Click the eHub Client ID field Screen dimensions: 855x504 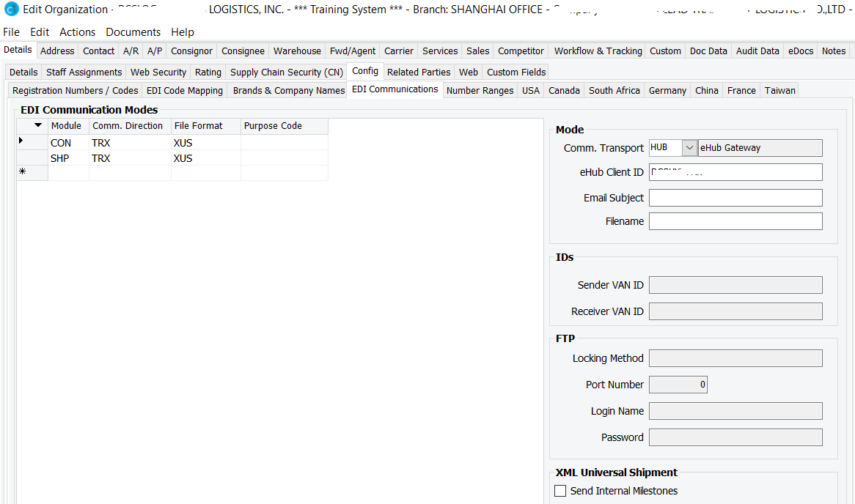click(735, 172)
